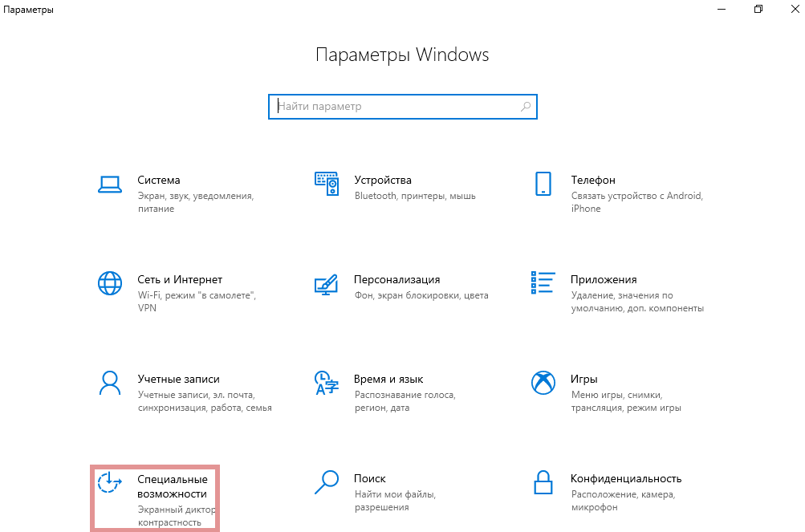Open the Поиск magnifier icon
The image size is (805, 532).
[327, 483]
